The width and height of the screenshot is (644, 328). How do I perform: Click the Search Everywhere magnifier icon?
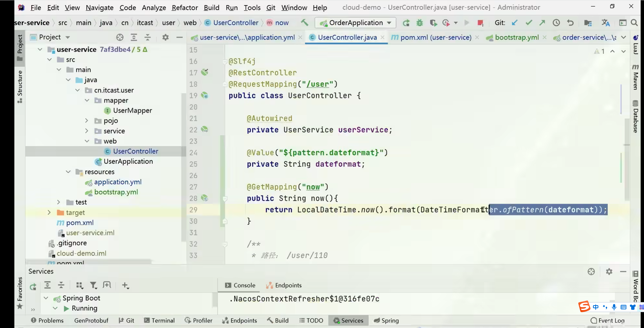click(634, 23)
